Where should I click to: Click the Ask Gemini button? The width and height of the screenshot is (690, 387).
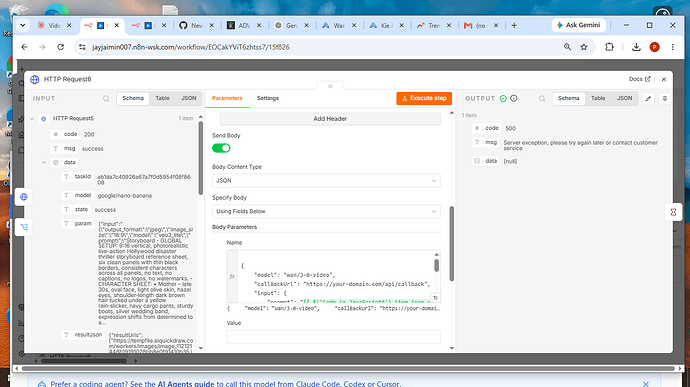click(578, 25)
